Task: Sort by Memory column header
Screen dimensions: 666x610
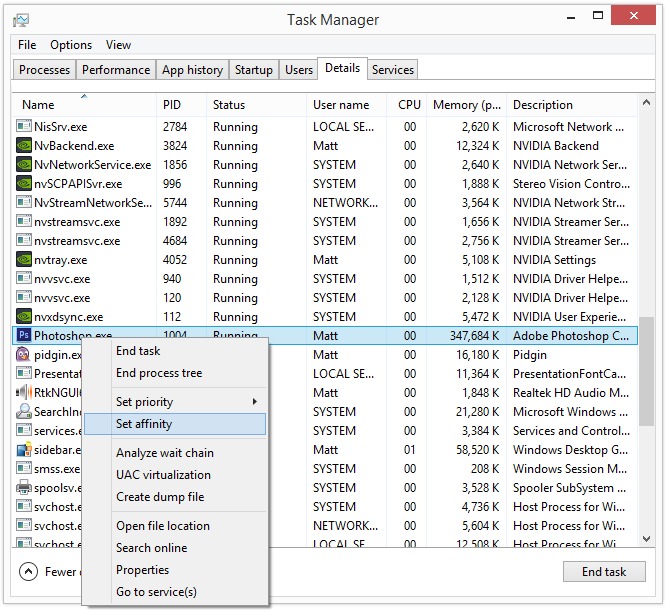Action: click(467, 105)
